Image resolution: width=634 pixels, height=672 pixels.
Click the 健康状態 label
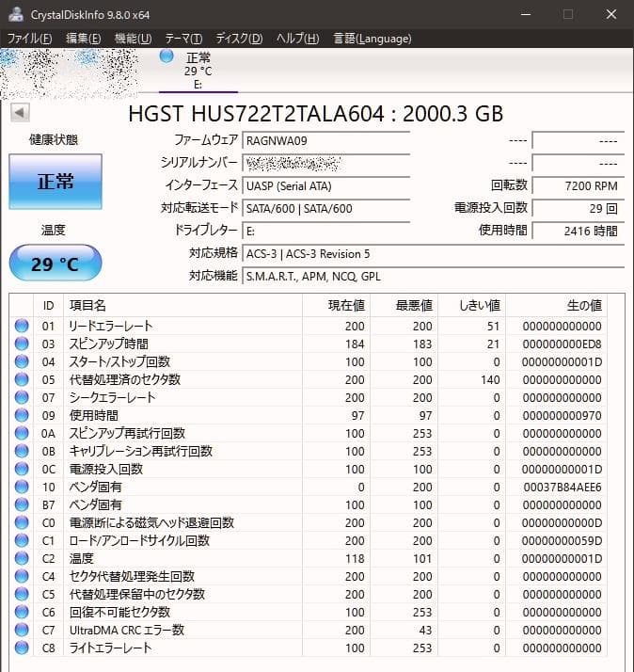(x=54, y=139)
